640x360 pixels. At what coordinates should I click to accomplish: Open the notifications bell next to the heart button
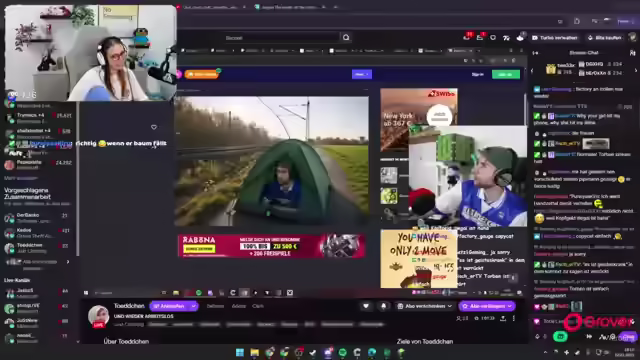coord(383,306)
